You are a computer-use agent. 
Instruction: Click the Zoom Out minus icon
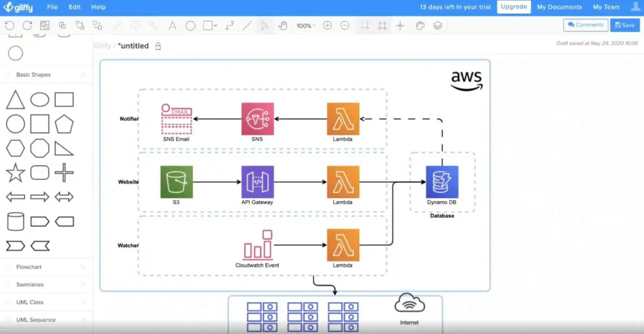click(x=345, y=25)
